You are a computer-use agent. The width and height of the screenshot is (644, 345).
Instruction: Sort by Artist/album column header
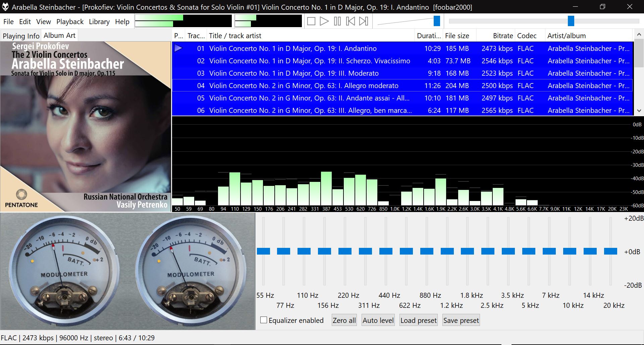[589, 36]
